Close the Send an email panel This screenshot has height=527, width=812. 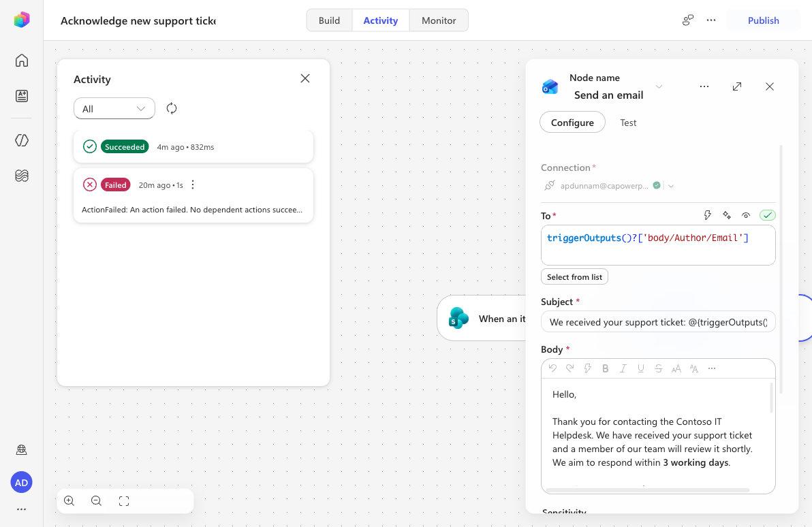pos(770,86)
